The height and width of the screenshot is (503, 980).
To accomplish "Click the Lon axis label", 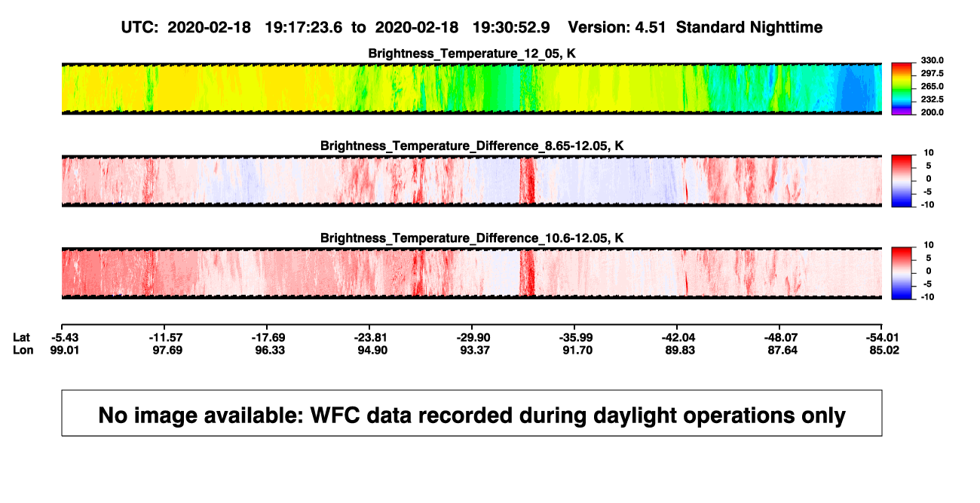I will pos(23,350).
